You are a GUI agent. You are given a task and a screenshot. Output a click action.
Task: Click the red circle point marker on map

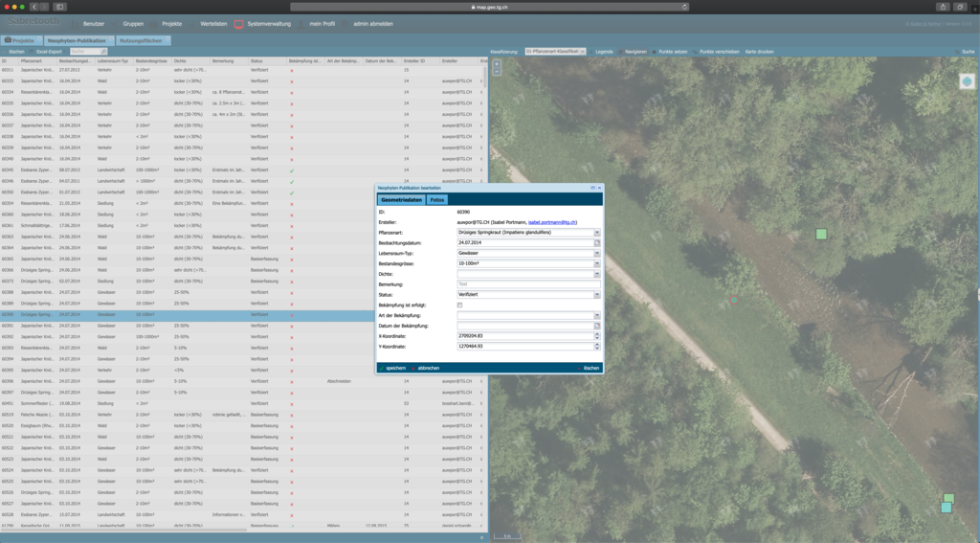click(x=734, y=300)
